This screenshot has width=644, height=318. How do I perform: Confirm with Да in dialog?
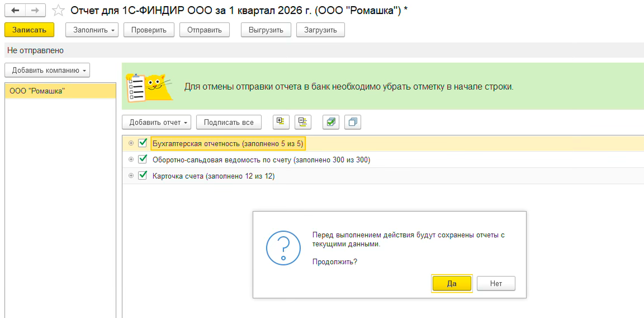[x=452, y=283]
